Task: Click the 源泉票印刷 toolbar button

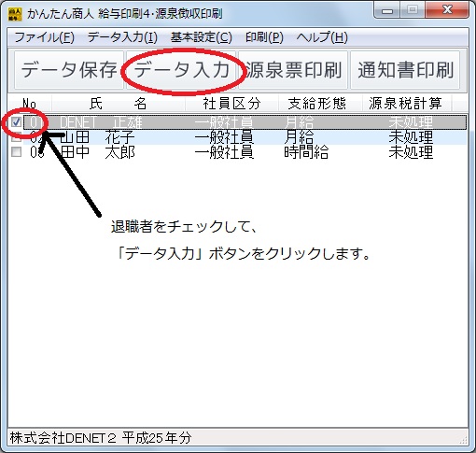Action: (293, 70)
